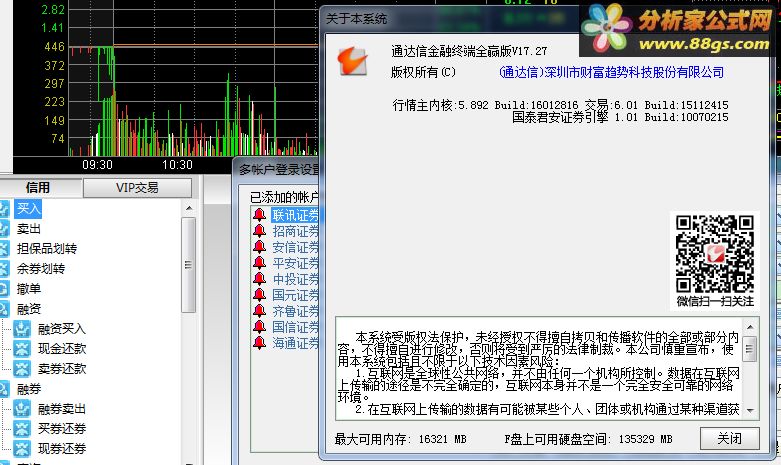Select 招商证券 account in the list
The height and width of the screenshot is (465, 781).
point(295,231)
